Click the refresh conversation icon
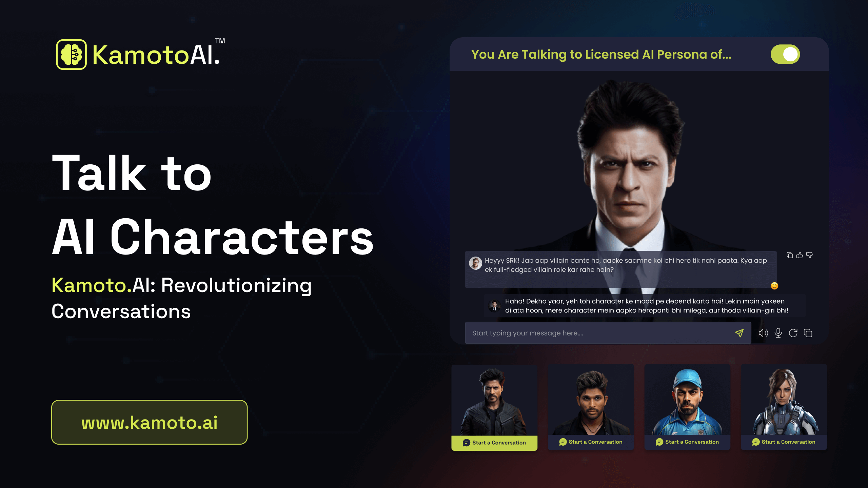This screenshot has width=868, height=488. click(x=793, y=333)
